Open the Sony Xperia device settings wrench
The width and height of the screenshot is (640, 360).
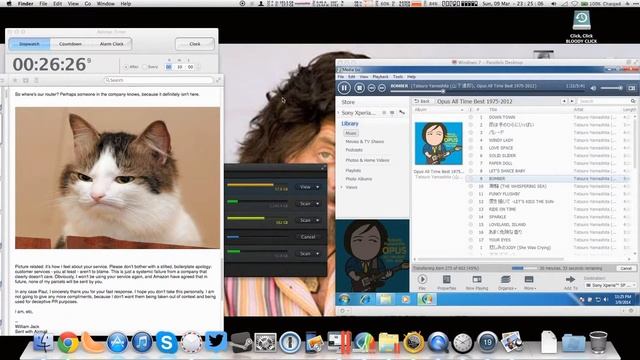click(402, 112)
